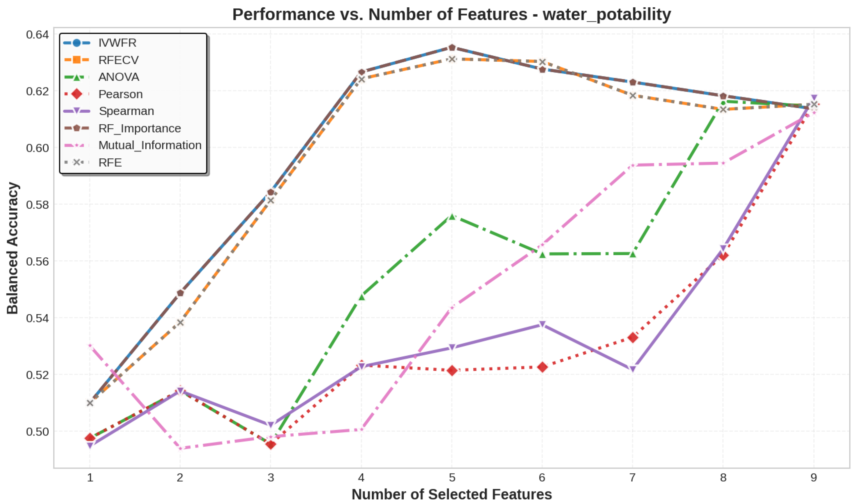The height and width of the screenshot is (504, 856).
Task: Click the Mutual_Information pink point at 1 feature
Action: click(x=90, y=346)
